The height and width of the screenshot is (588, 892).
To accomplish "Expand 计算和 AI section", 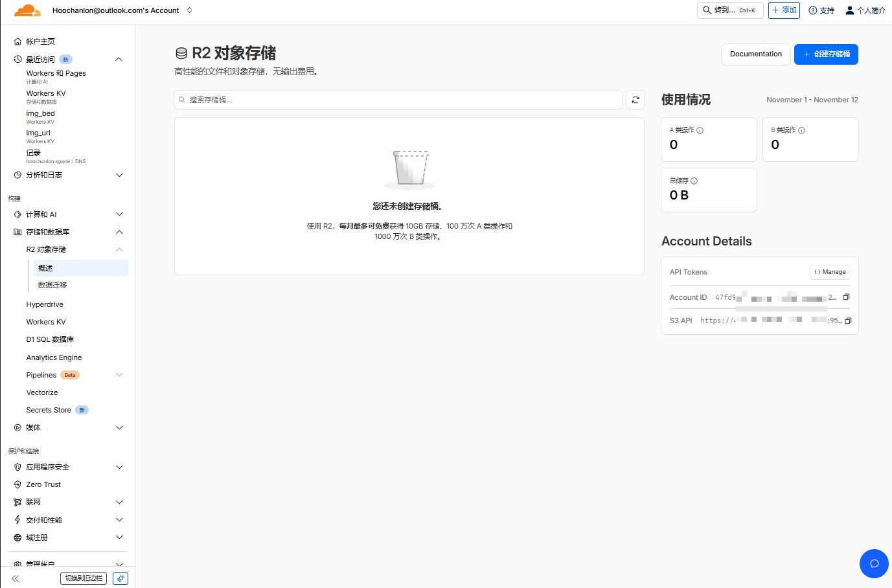I will [x=119, y=214].
